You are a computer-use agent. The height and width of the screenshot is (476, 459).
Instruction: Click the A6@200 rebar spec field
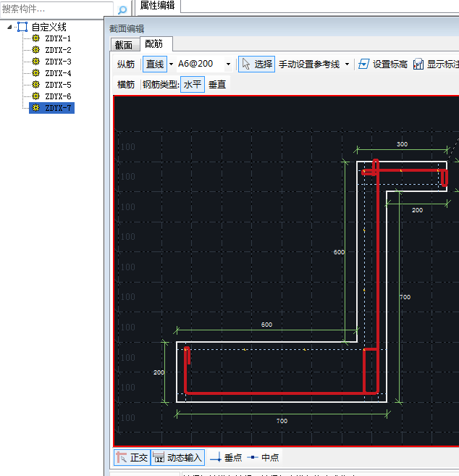[x=201, y=64]
